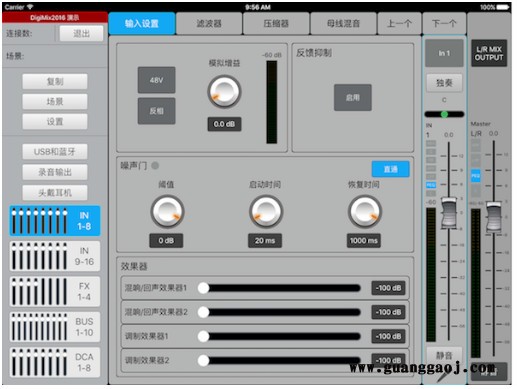Select the IN 9-16 channel bank

point(55,256)
